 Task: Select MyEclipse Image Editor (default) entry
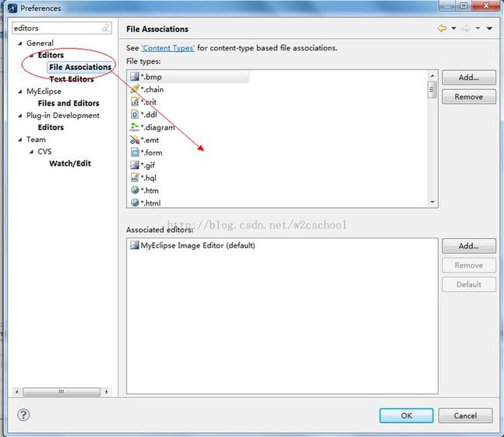(192, 245)
